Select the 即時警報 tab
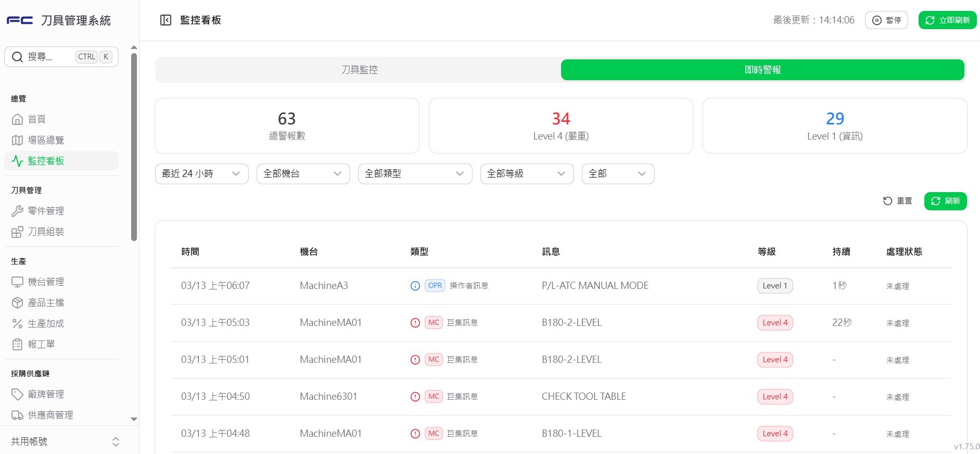980x454 pixels. [x=762, y=70]
